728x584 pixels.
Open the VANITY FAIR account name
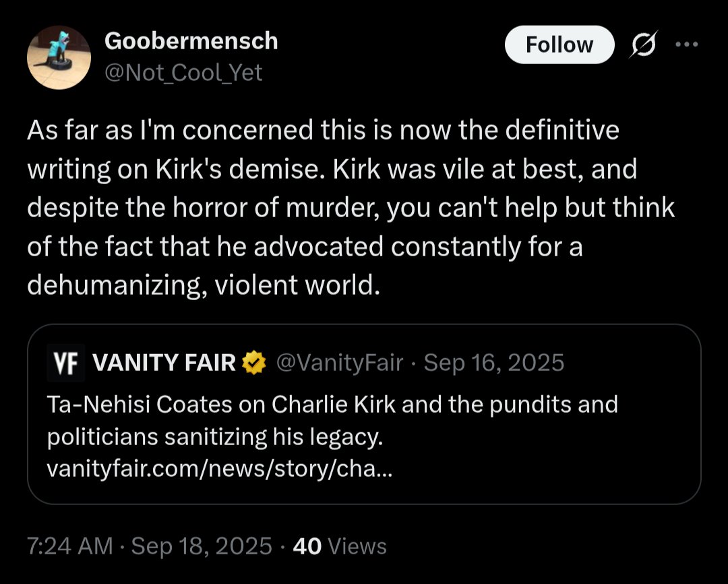(164, 363)
